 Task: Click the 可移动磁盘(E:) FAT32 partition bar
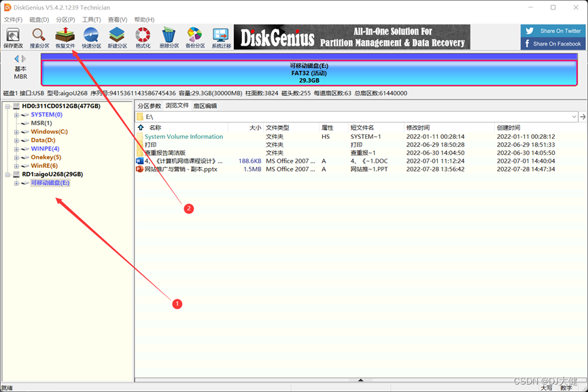[309, 73]
